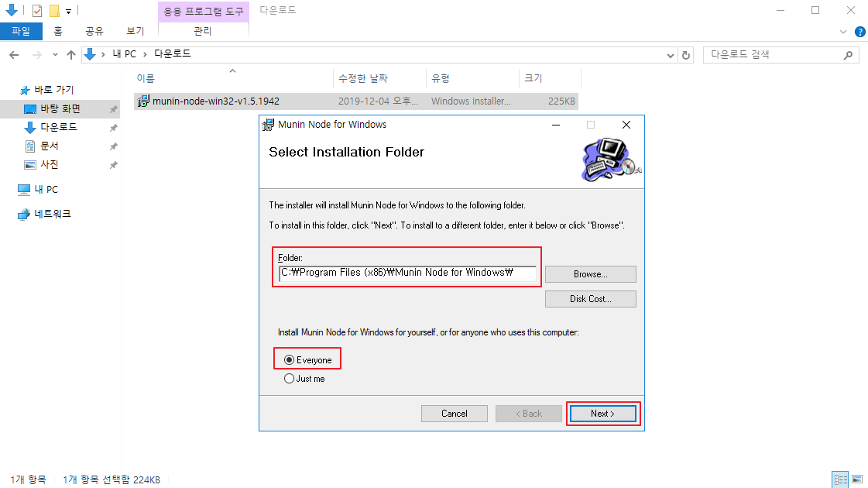Viewport: 868px width, 488px height.
Task: Expand the address bar history dropdown
Action: click(x=671, y=55)
